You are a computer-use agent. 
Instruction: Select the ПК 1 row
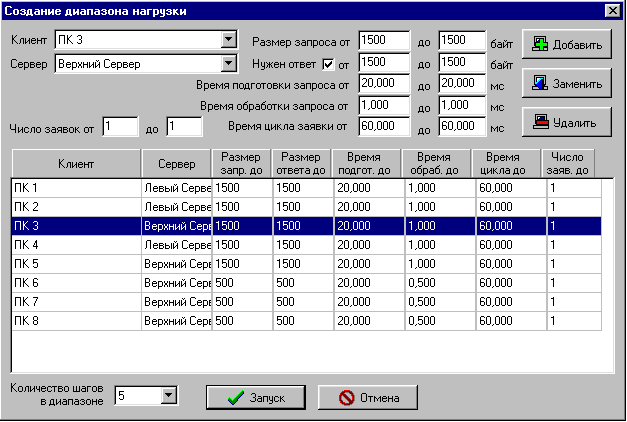76,187
